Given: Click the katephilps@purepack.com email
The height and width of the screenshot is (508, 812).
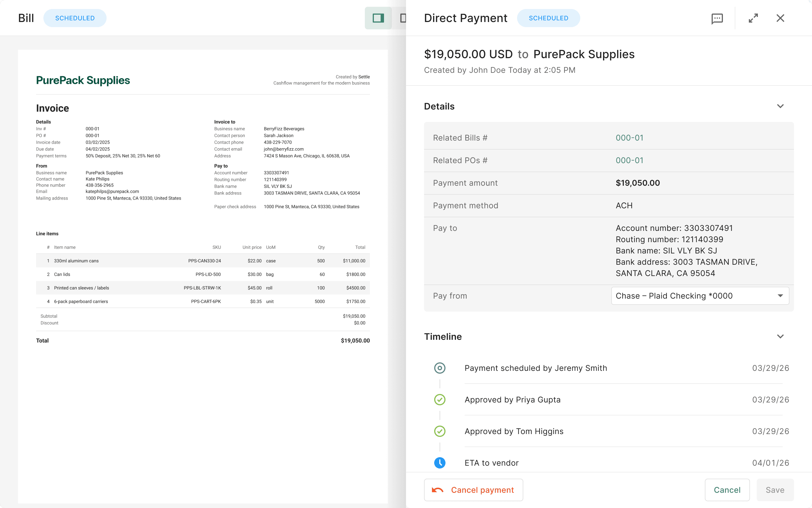Looking at the screenshot, I should pyautogui.click(x=112, y=191).
